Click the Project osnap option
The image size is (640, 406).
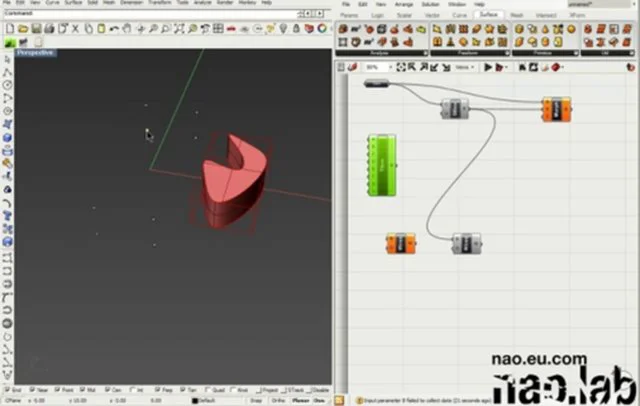[x=267, y=390]
